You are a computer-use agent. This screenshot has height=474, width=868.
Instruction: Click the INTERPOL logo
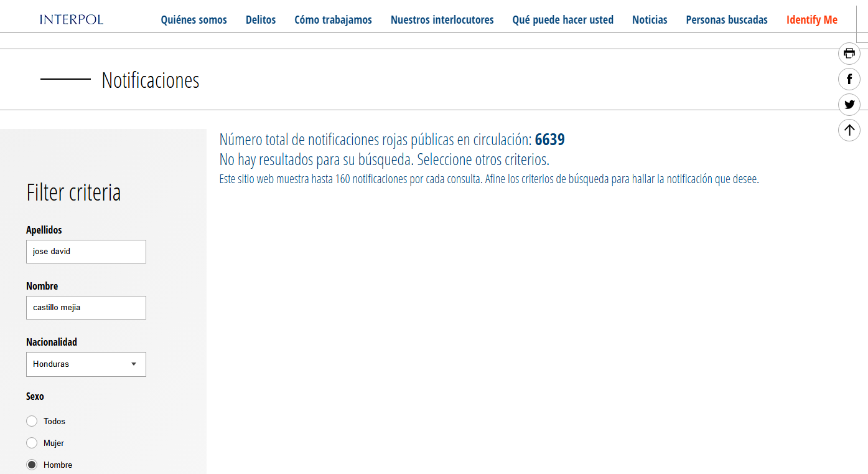pos(72,20)
